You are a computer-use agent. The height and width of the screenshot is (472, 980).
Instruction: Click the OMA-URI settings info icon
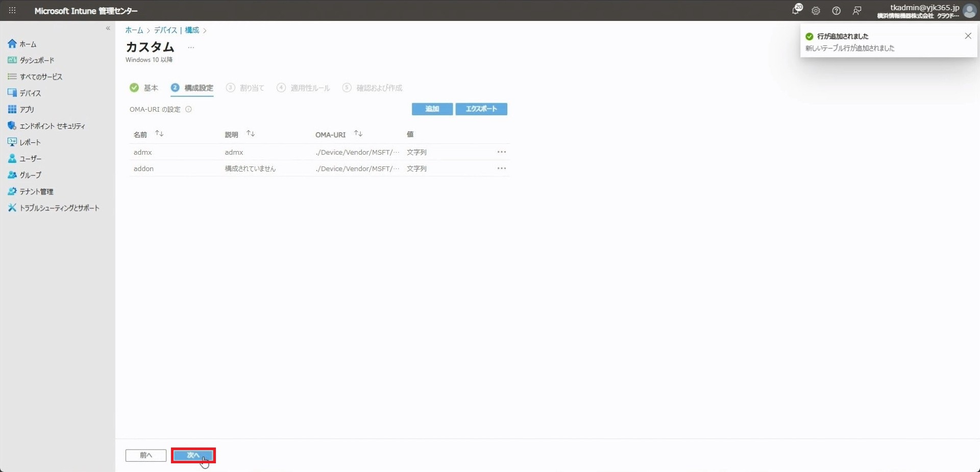[188, 109]
